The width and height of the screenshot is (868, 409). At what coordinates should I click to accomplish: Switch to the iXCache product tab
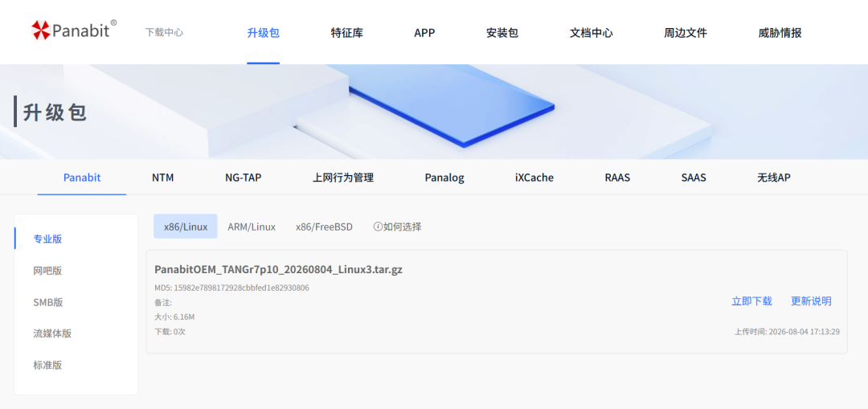pyautogui.click(x=534, y=178)
